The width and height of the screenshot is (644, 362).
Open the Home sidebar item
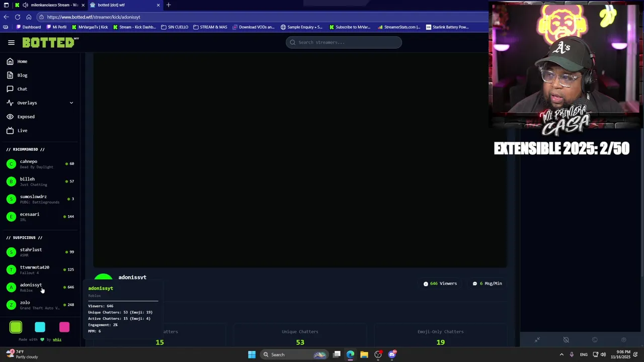(40, 61)
